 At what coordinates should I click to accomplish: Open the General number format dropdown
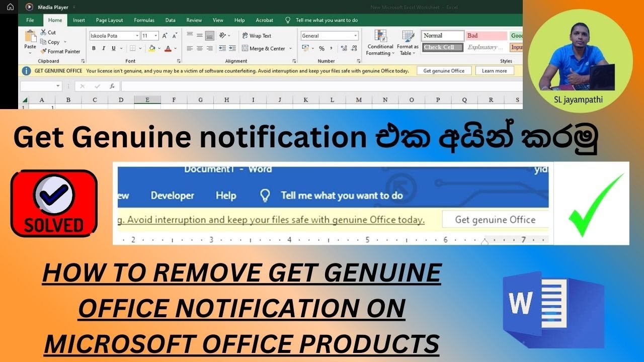click(355, 36)
